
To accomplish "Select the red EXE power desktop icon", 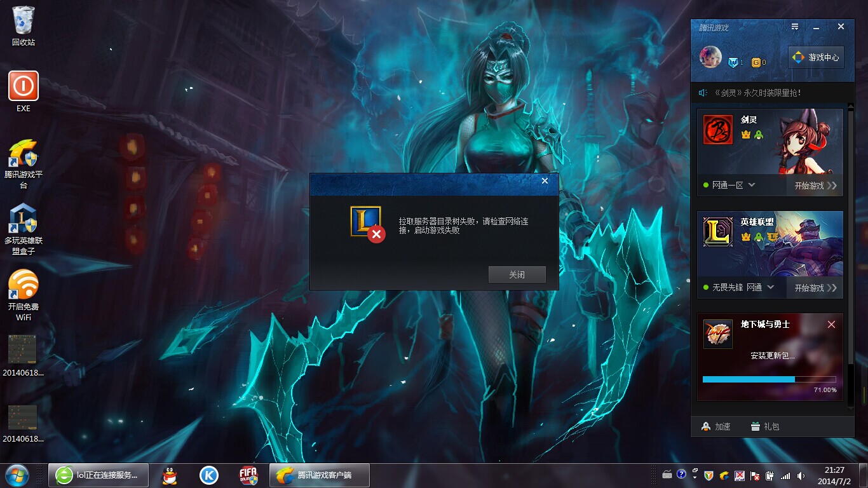I will [24, 91].
